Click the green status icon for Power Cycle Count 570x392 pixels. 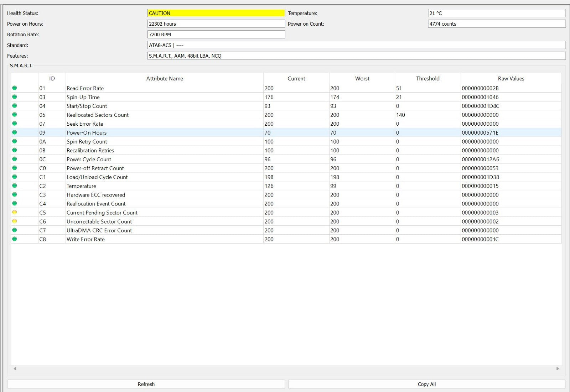15,159
